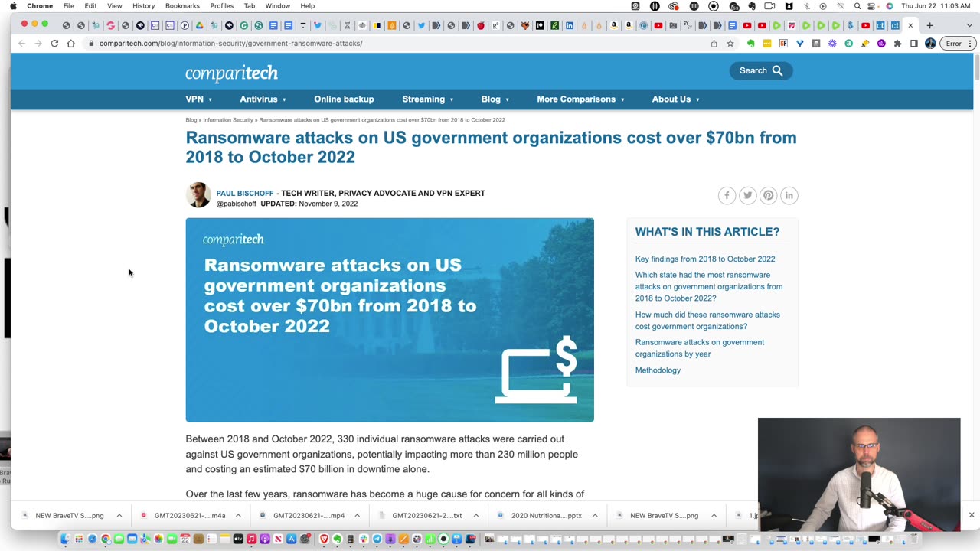Open the Evernote elephant extension

tap(751, 44)
